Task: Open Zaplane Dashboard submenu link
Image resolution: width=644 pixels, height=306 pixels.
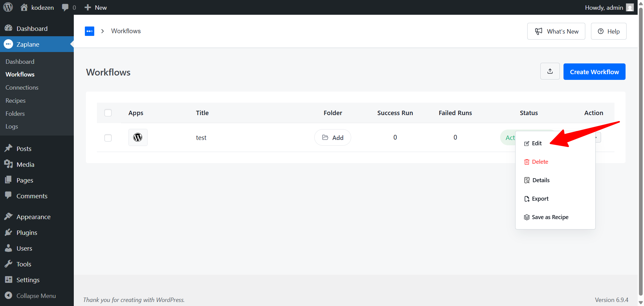Action: [x=20, y=61]
